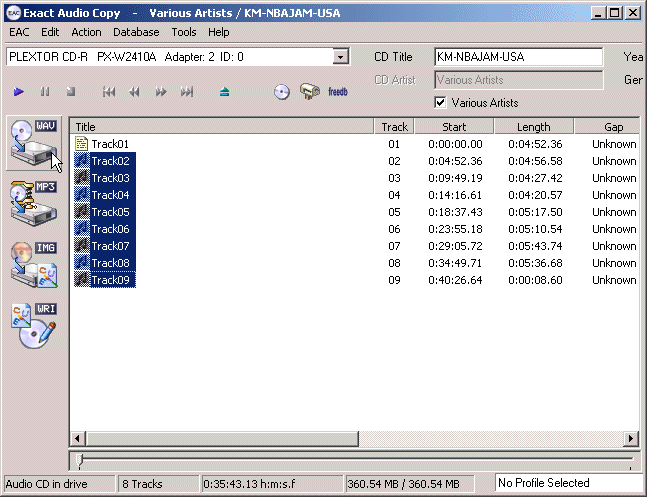Click the audio icon of Track05
Viewport: 647px width, 497px height.
[x=82, y=212]
